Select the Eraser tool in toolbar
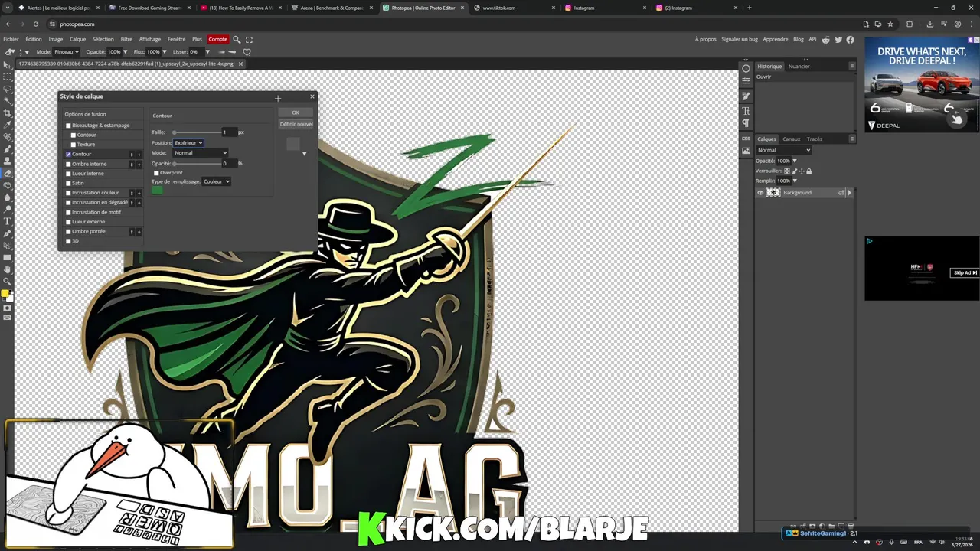This screenshot has height=551, width=980. pos(8,173)
